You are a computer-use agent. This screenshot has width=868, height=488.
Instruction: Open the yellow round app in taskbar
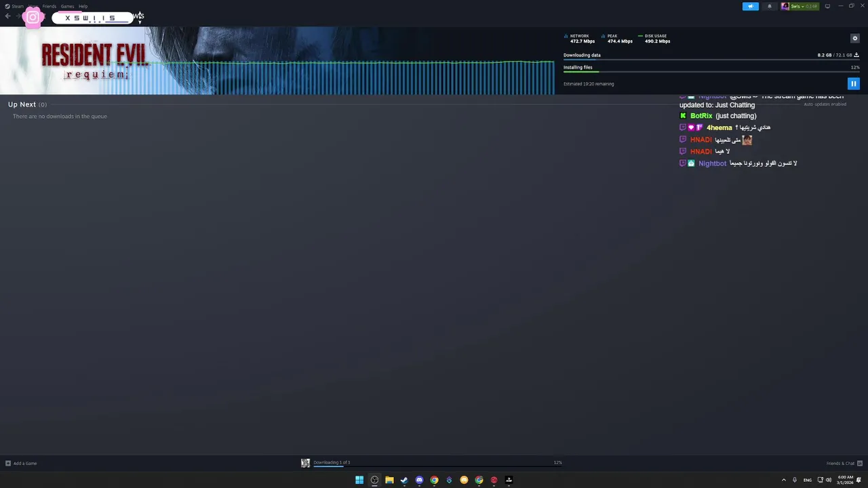click(464, 480)
